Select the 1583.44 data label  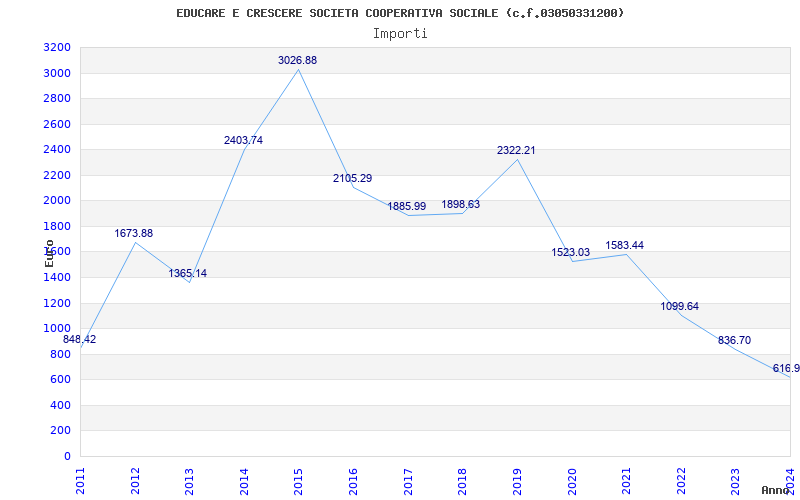[624, 245]
